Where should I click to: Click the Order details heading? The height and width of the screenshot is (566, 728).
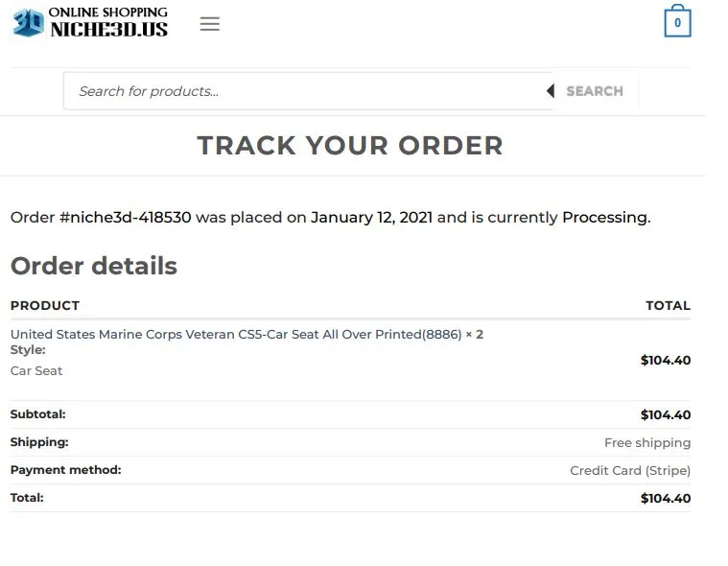pyautogui.click(x=94, y=266)
